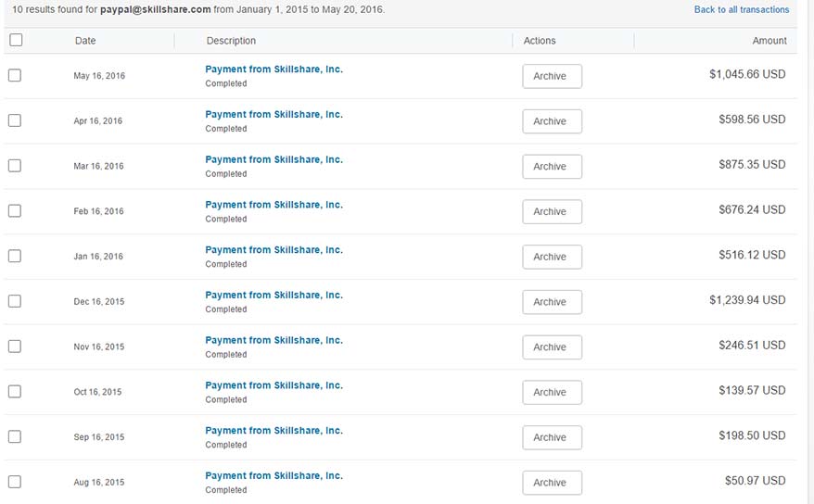The height and width of the screenshot is (504, 814).
Task: Open the Mar 16, 2016 Skillshare payment link
Action: pos(273,159)
